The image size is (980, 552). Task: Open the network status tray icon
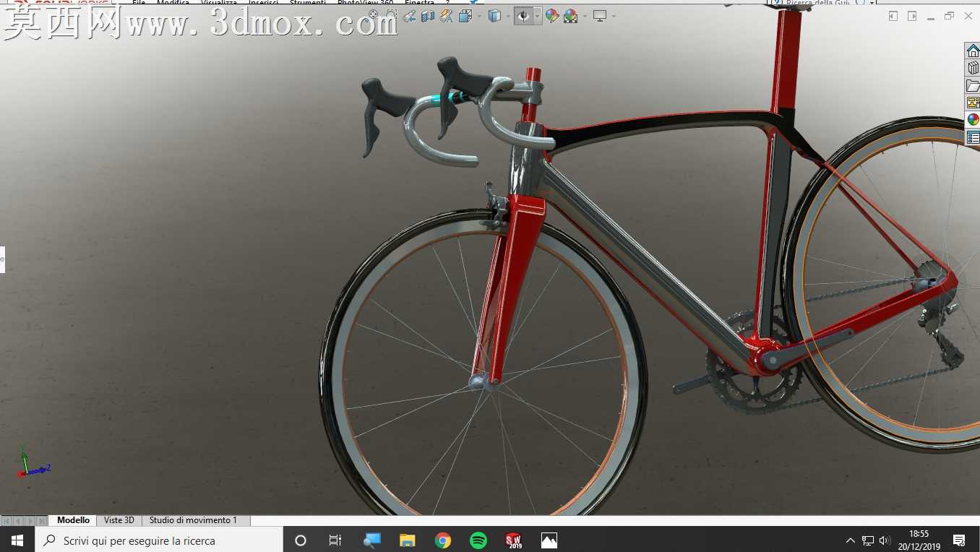tap(868, 540)
